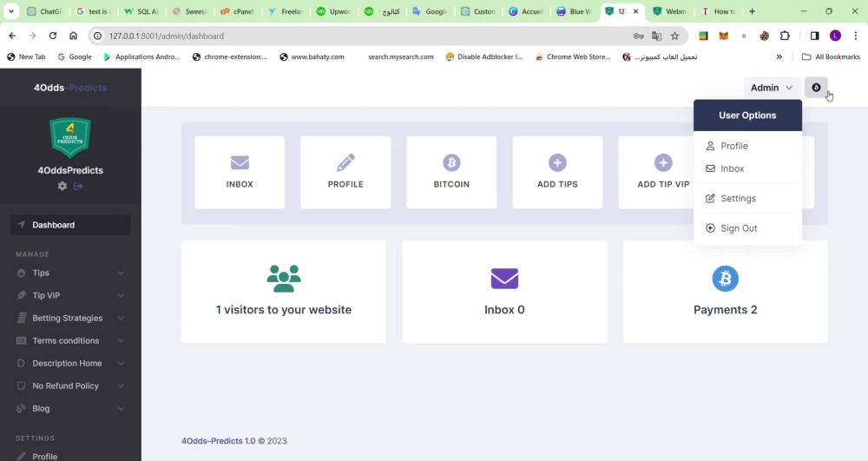This screenshot has width=868, height=461.
Task: Select Inbox in User Options menu
Action: pyautogui.click(x=747, y=168)
